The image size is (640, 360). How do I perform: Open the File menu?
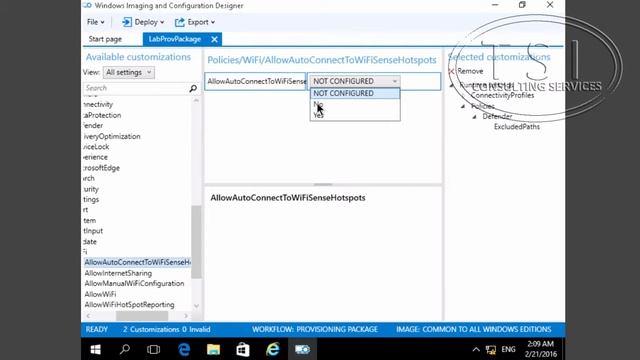point(96,22)
